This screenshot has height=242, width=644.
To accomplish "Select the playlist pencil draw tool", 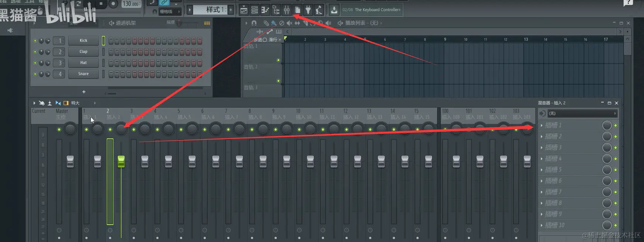I will 266,23.
